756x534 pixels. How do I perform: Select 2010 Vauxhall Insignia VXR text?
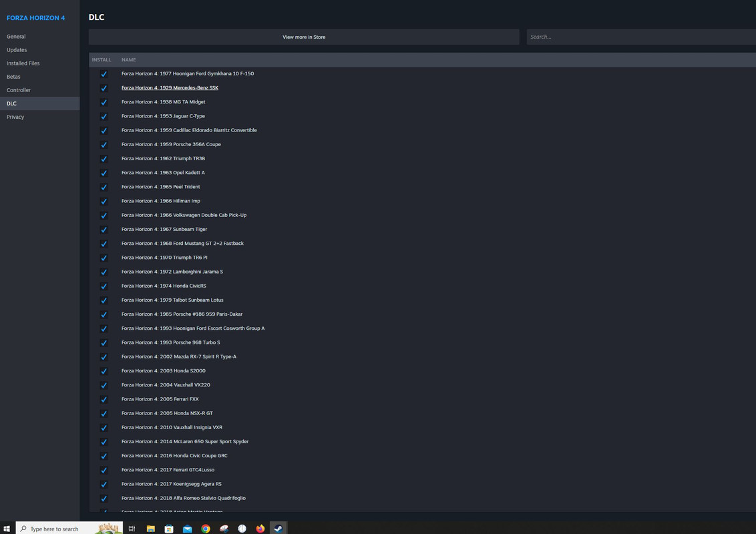pos(172,427)
